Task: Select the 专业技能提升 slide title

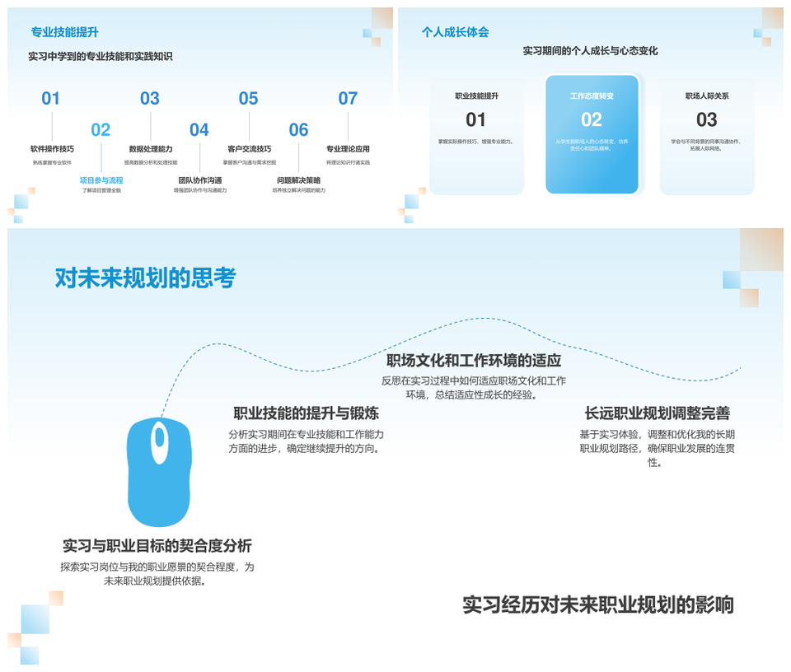Action: click(x=64, y=32)
